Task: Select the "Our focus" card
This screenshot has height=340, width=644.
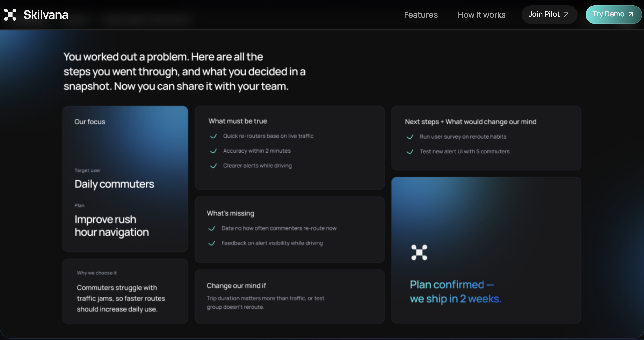Action: (x=125, y=178)
